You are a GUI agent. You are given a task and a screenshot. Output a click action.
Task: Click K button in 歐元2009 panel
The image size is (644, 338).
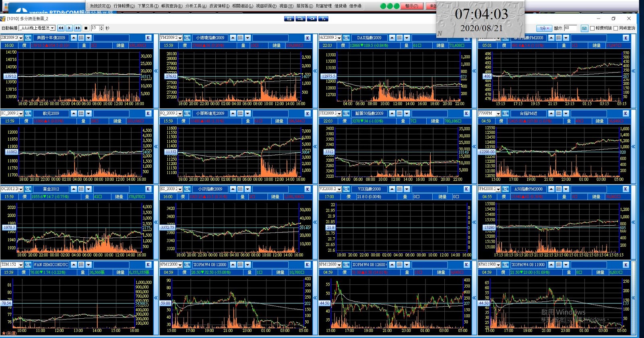coord(149,114)
